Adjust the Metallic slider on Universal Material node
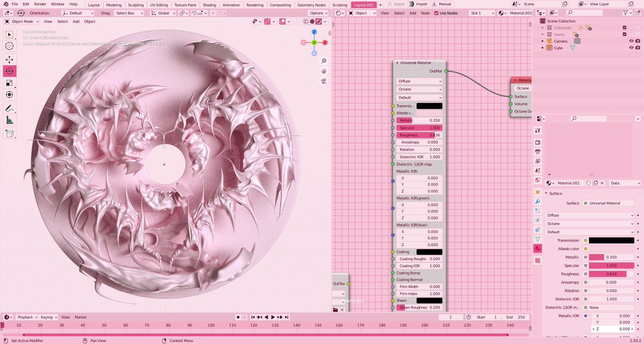Viewport: 644px width, 344px height. click(x=419, y=120)
